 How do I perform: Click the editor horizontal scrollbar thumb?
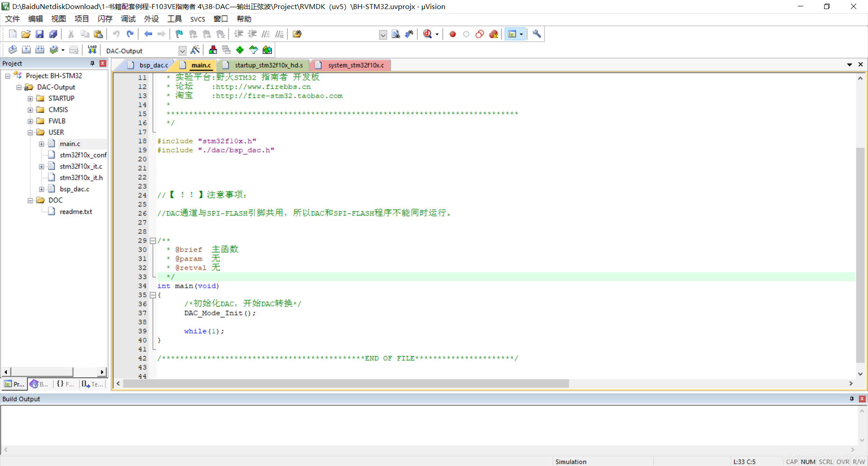pos(346,384)
